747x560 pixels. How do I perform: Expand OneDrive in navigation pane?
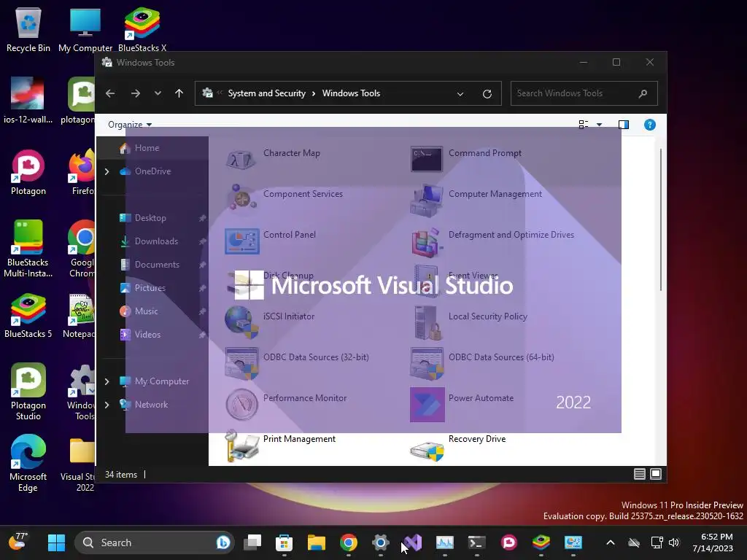point(107,171)
